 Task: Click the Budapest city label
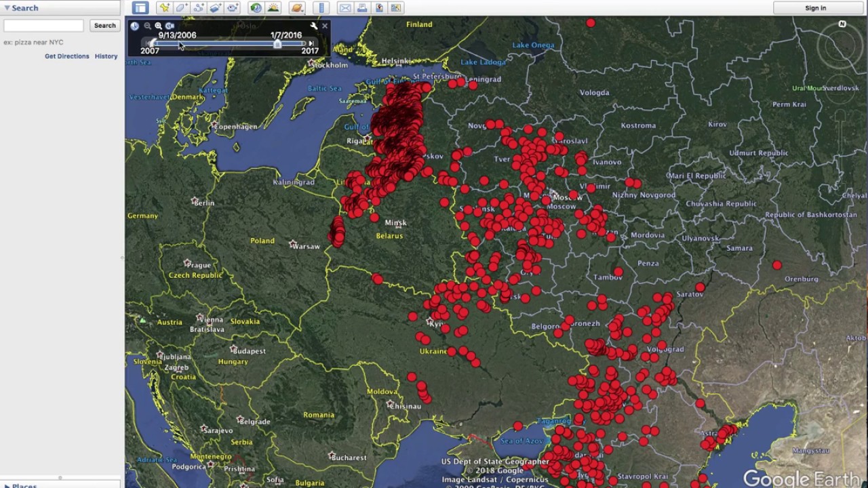[x=249, y=351]
